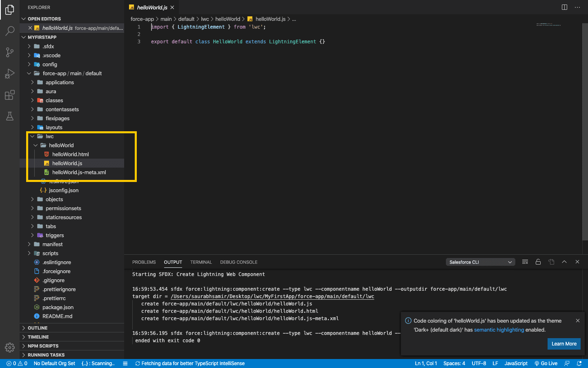Switch to the Terminal tab
The height and width of the screenshot is (368, 588).
(201, 262)
